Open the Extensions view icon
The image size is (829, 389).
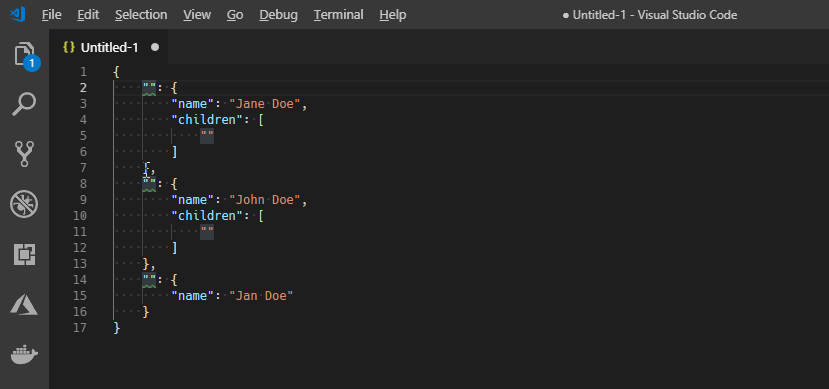pyautogui.click(x=24, y=254)
